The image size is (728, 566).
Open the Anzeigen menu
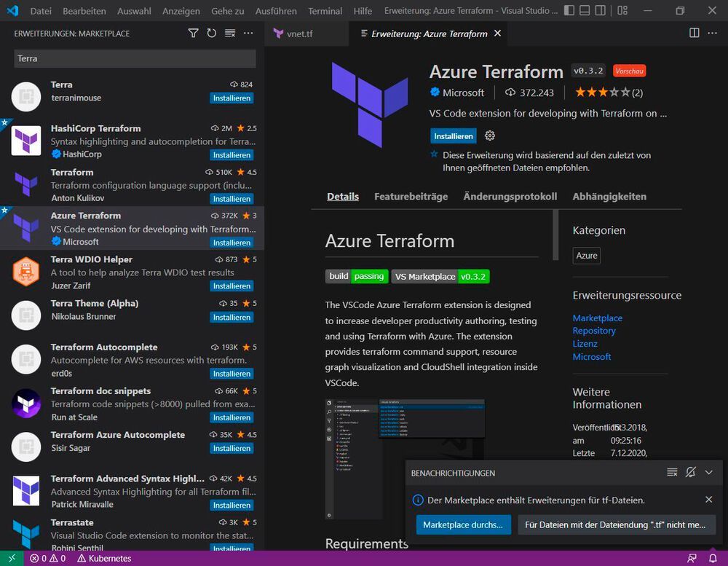click(181, 11)
